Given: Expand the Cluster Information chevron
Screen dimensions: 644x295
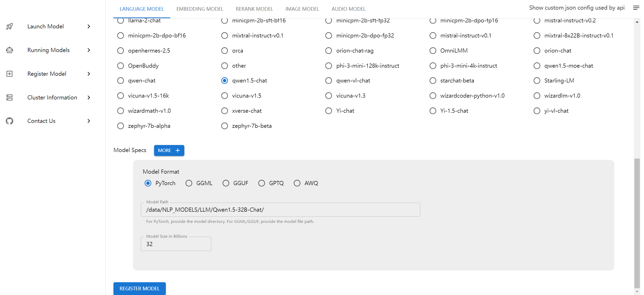Looking at the screenshot, I should coord(89,97).
